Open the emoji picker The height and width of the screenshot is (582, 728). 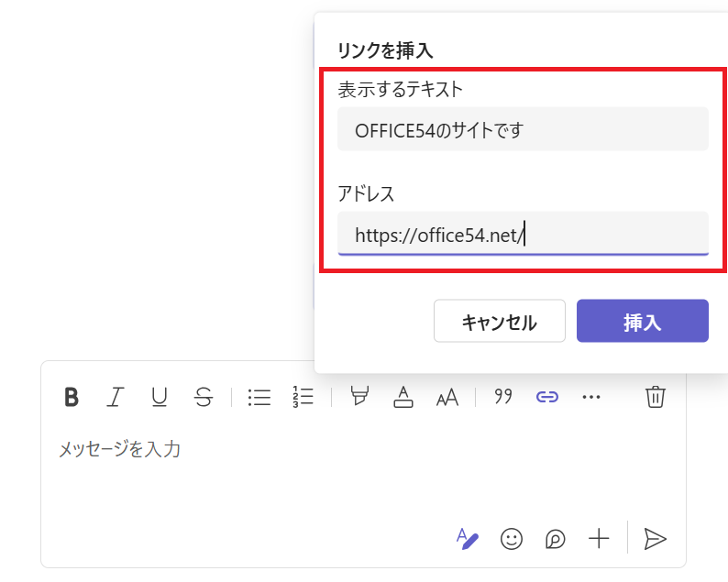tap(512, 539)
